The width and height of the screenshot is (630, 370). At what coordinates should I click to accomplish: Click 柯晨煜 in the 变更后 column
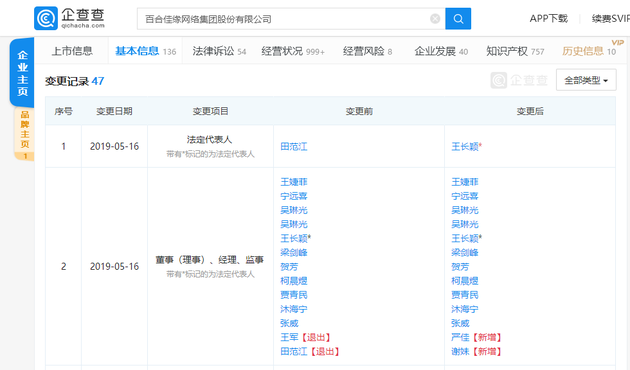coord(464,281)
